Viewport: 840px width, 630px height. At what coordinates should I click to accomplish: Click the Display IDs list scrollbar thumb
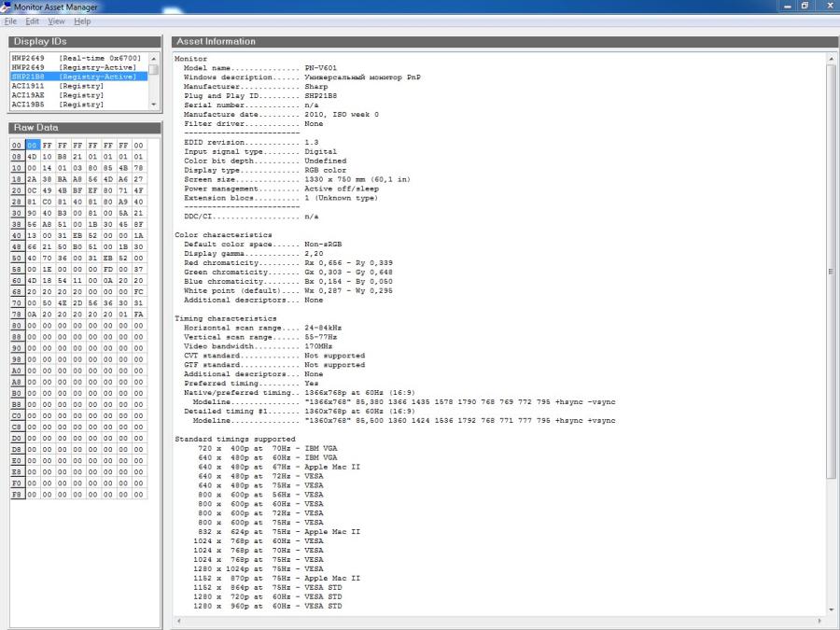coord(154,68)
